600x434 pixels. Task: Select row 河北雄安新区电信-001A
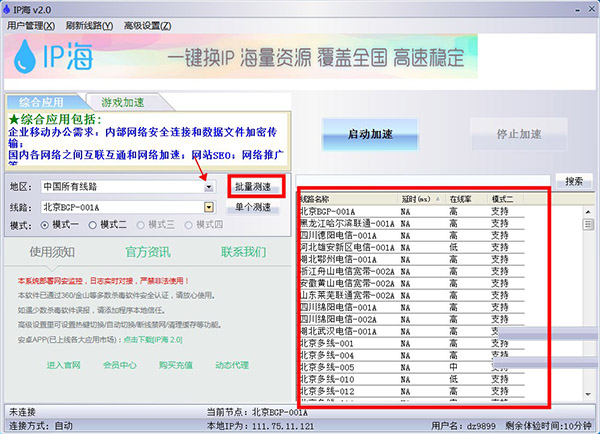tap(412, 248)
